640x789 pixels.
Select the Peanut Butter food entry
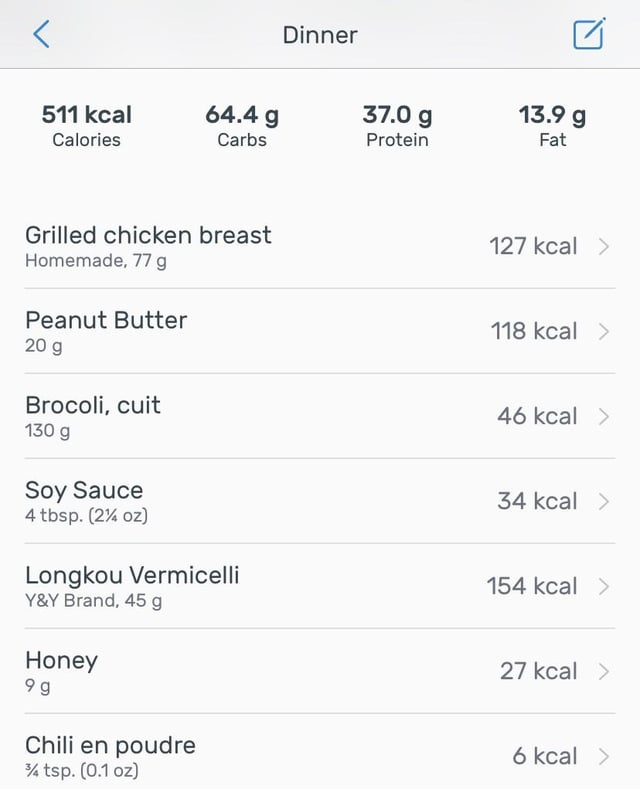pos(320,332)
